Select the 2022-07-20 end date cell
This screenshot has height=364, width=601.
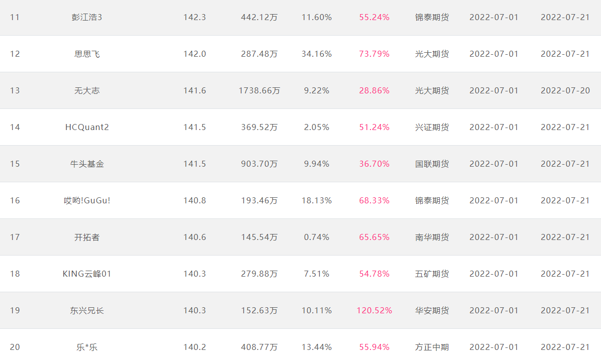tap(565, 90)
